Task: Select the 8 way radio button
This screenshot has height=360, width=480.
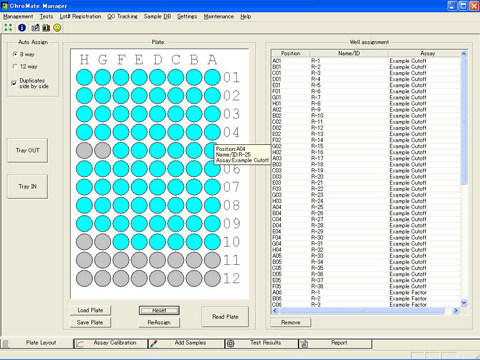Action: [15, 54]
